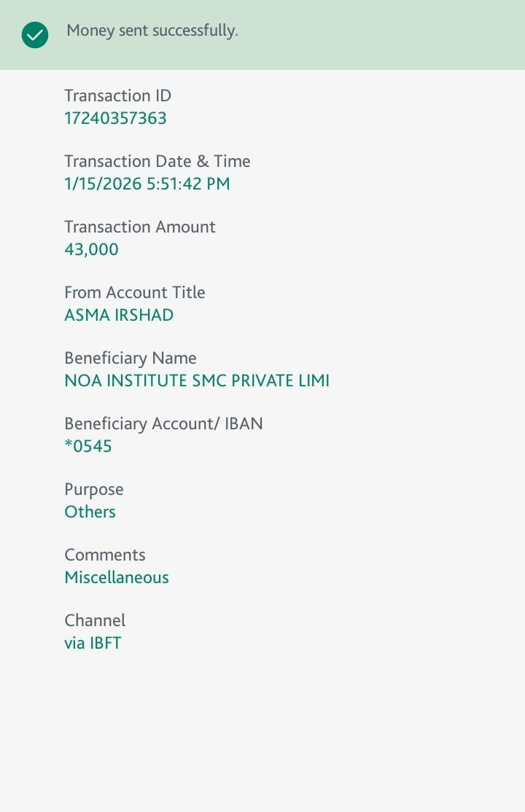The height and width of the screenshot is (812, 525).
Task: Click the From Account Title label
Action: click(135, 292)
